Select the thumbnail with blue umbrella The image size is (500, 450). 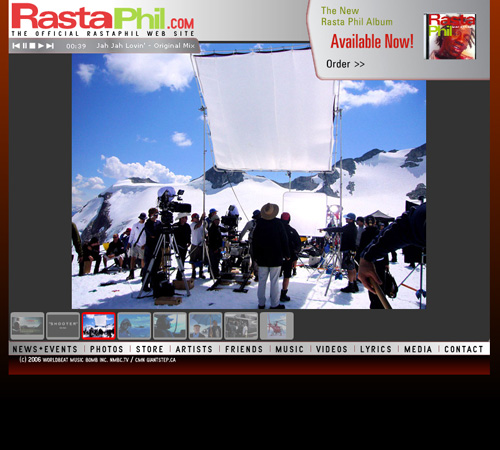click(x=205, y=326)
